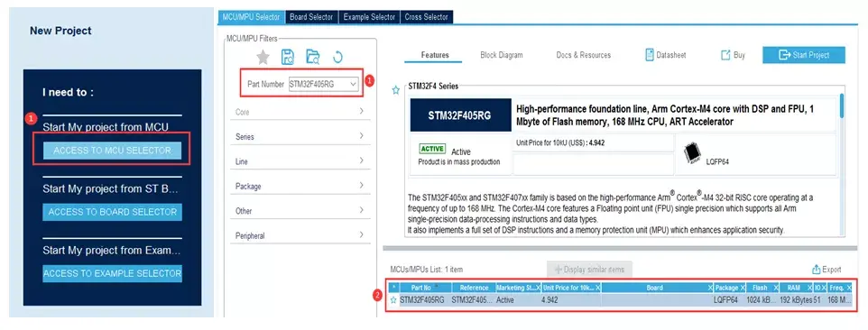
Task: Click the 192 kBytes RAM cell
Action: tap(796, 300)
